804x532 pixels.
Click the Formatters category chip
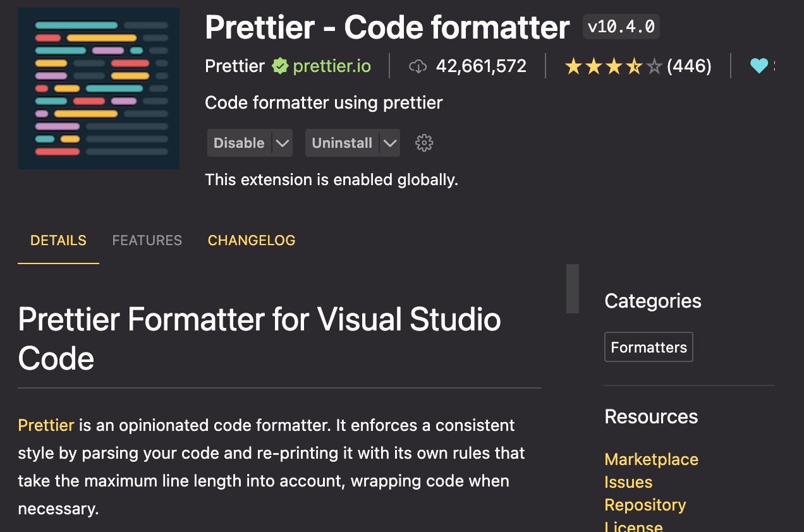[x=648, y=346]
